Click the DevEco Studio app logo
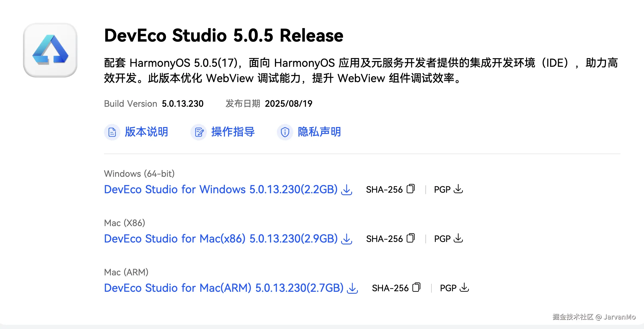This screenshot has height=329, width=644. point(50,50)
